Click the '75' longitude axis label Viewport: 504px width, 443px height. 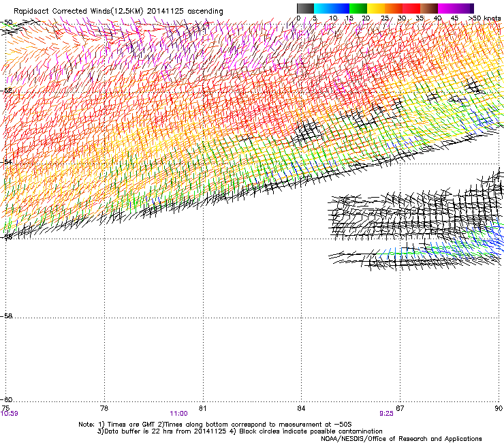point(5,408)
